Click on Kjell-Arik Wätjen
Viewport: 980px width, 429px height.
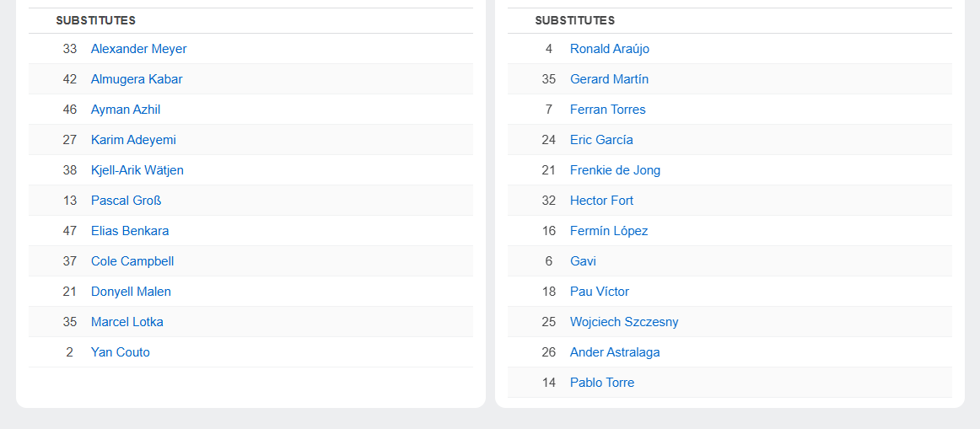[x=137, y=170]
